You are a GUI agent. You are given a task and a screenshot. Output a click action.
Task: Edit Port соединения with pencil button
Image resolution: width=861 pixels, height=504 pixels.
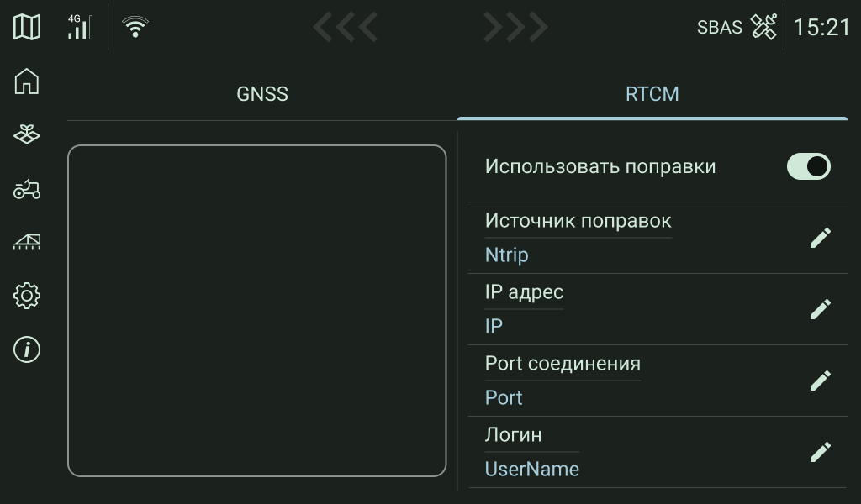pos(820,380)
